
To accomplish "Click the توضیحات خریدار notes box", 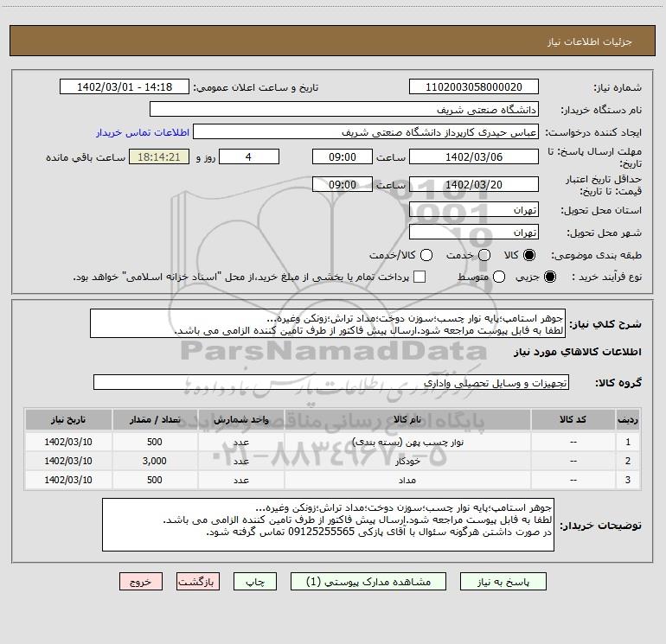I will pyautogui.click(x=329, y=525).
